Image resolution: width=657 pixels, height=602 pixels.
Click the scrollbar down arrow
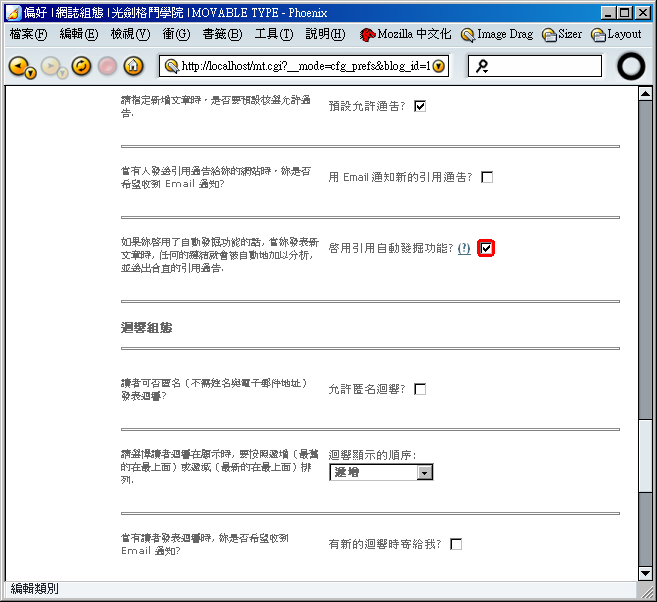point(645,573)
